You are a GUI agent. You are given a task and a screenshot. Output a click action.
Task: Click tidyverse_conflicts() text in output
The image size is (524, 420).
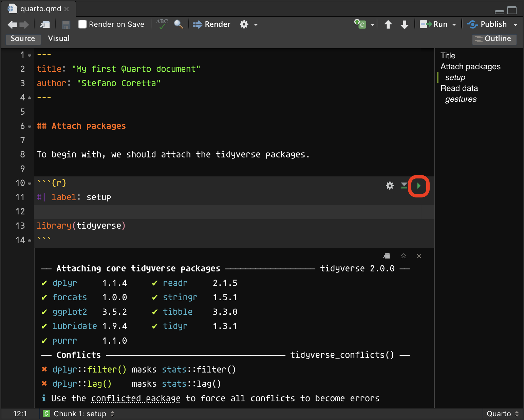click(x=342, y=355)
